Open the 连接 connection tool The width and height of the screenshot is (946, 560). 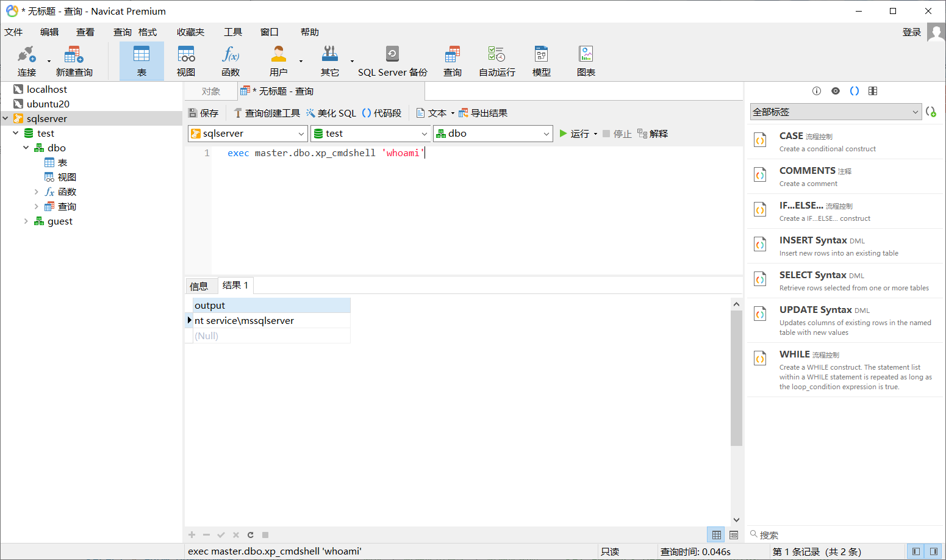pos(27,61)
